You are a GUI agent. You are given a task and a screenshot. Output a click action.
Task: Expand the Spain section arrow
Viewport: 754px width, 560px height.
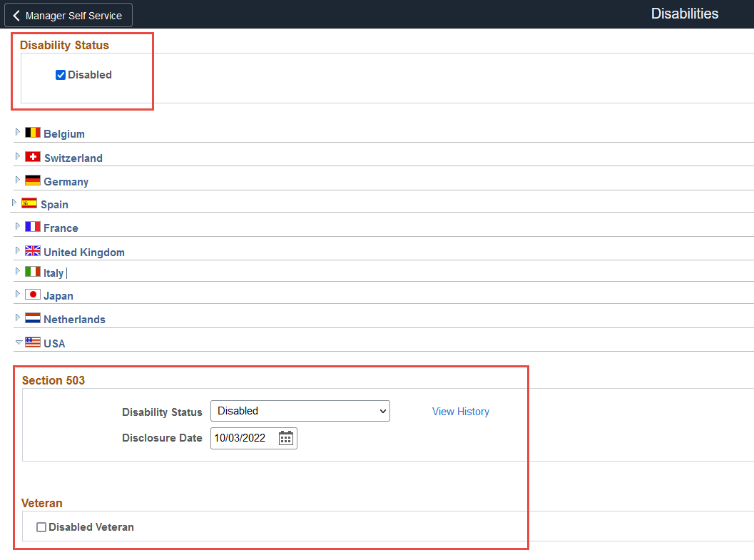[14, 203]
